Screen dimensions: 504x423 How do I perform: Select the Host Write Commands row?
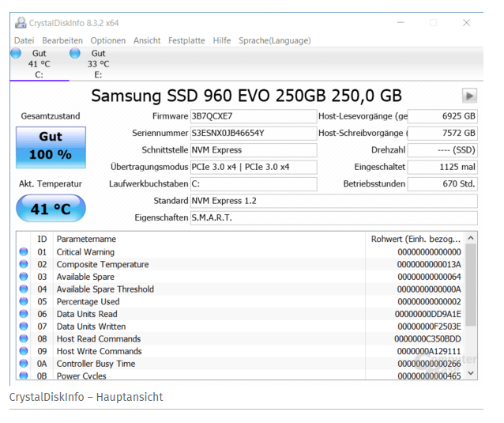240,351
